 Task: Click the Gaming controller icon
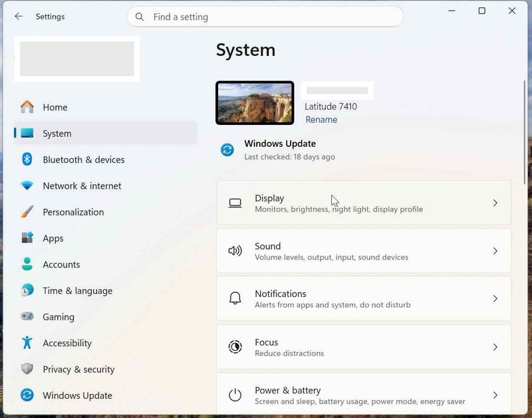click(27, 316)
